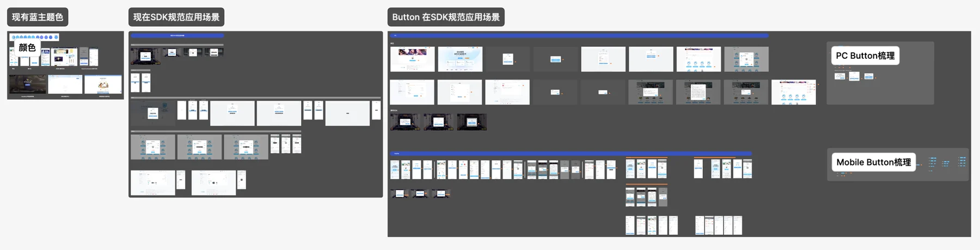Select the PC Button梳理 gray group frame
980x250 pixels.
click(880, 73)
